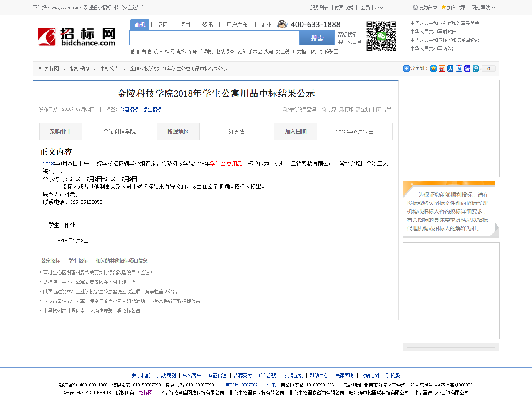Click the 导出 export icon

(x=384, y=109)
